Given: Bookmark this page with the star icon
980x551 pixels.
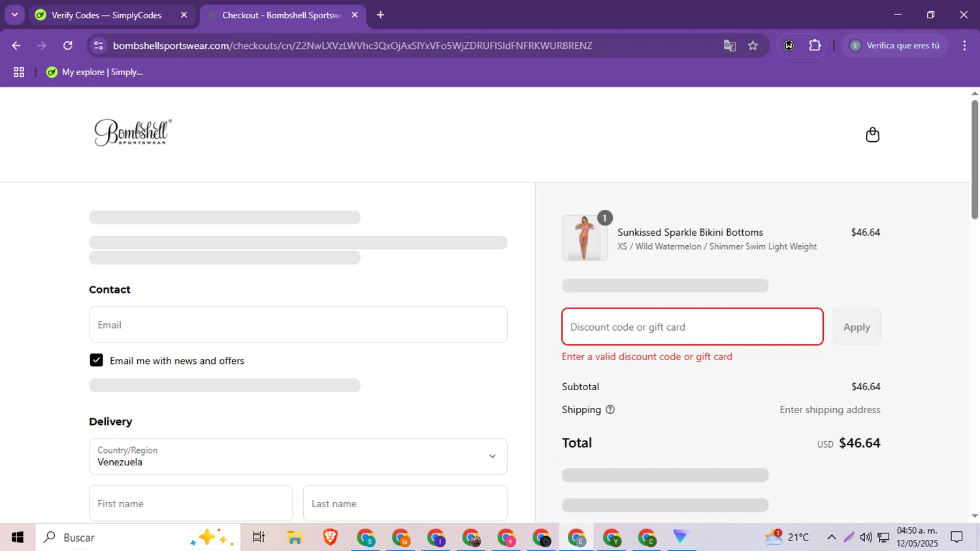Looking at the screenshot, I should tap(753, 46).
